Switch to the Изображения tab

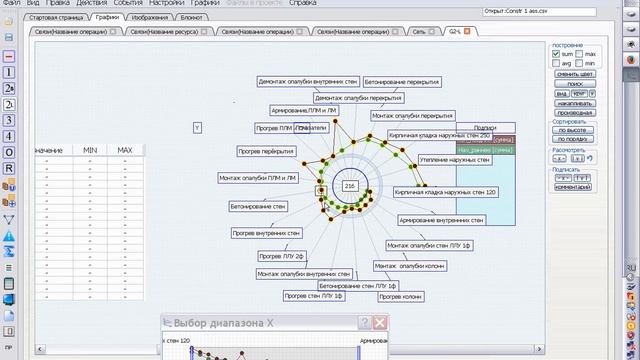pyautogui.click(x=150, y=18)
